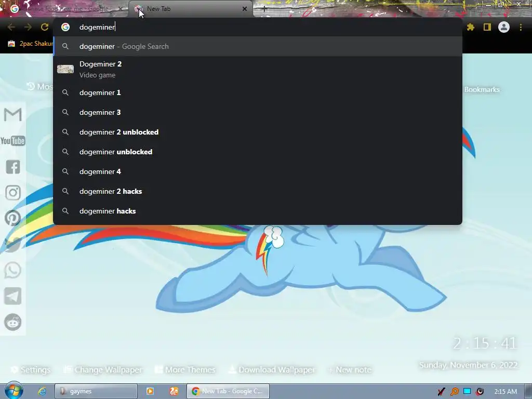This screenshot has width=532, height=399.
Task: Open Pinterest shortcut in sidebar
Action: point(13,218)
